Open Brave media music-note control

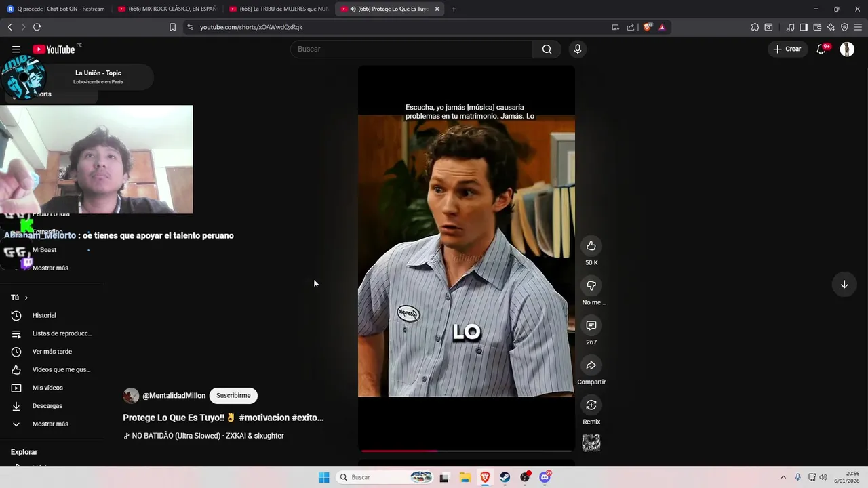click(790, 27)
